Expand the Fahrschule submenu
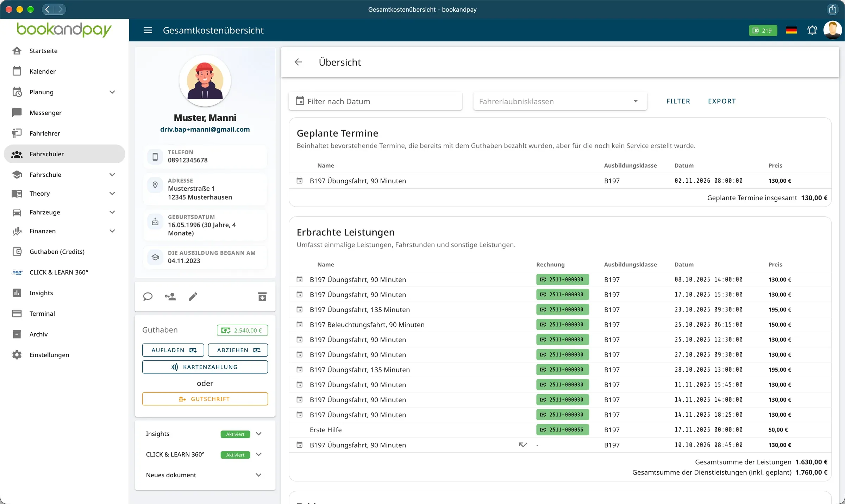 click(x=112, y=175)
